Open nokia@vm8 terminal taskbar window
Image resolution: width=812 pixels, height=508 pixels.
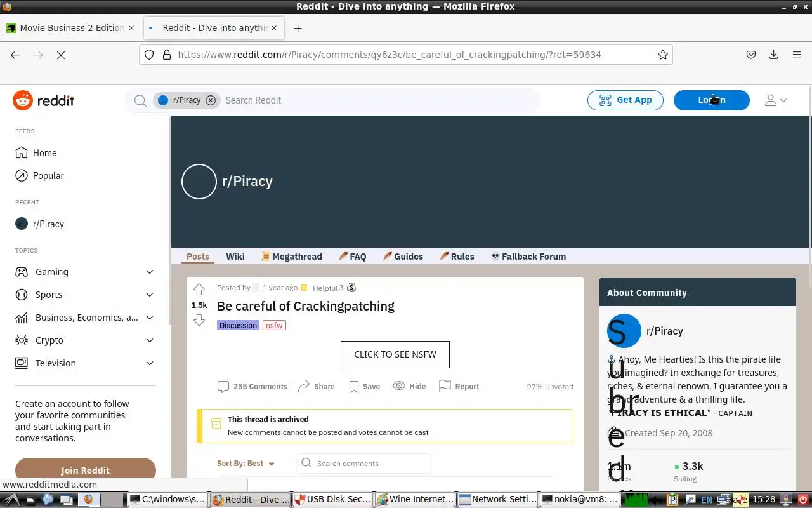pyautogui.click(x=579, y=500)
